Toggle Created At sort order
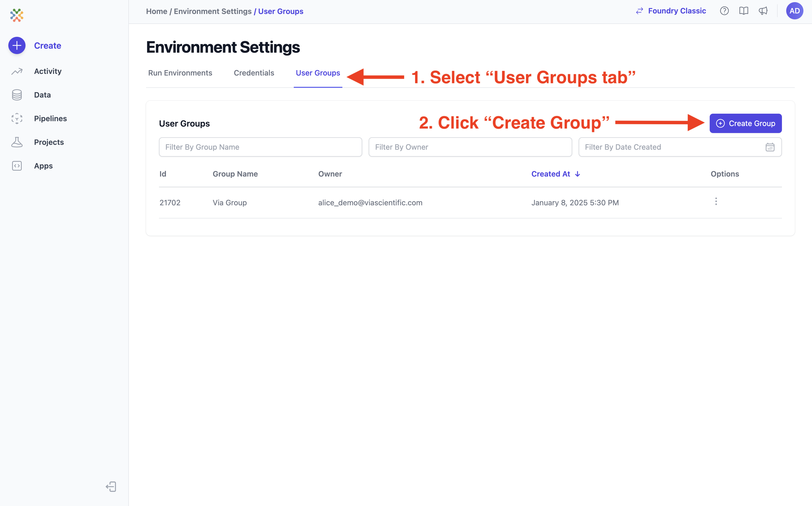Image resolution: width=812 pixels, height=506 pixels. point(556,174)
